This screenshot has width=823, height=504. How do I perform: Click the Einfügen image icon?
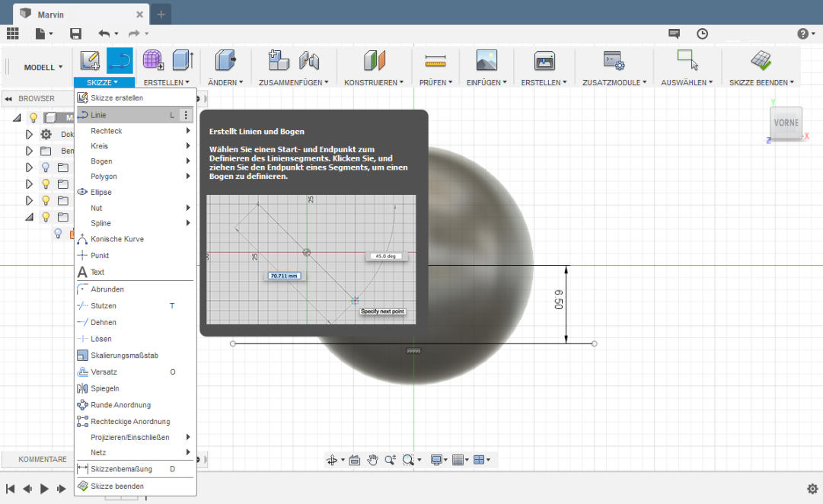point(486,60)
